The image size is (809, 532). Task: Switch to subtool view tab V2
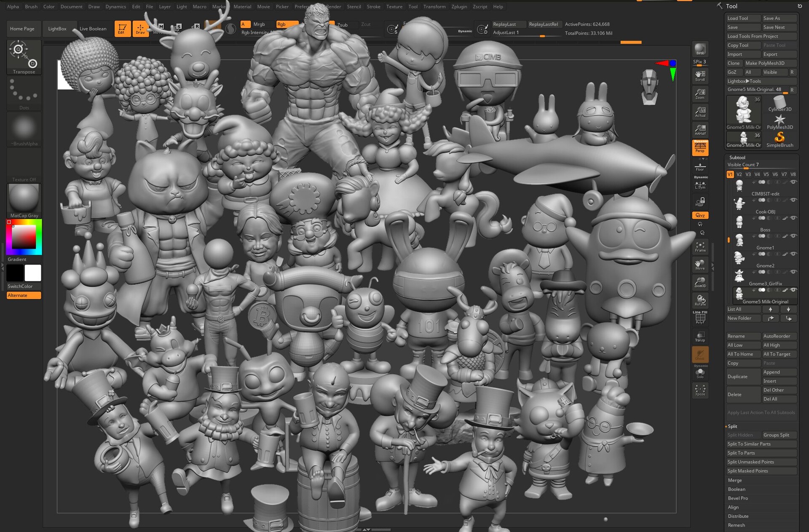tap(739, 174)
